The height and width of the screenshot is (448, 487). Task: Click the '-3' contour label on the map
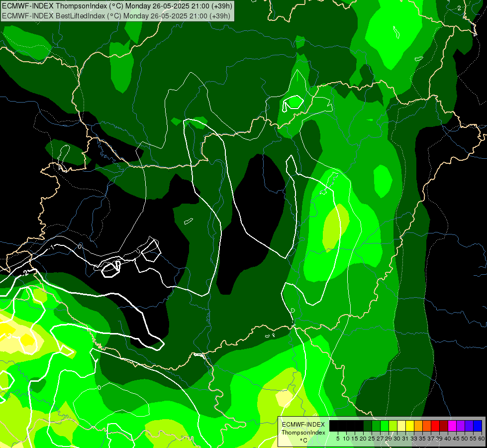(x=8, y=336)
